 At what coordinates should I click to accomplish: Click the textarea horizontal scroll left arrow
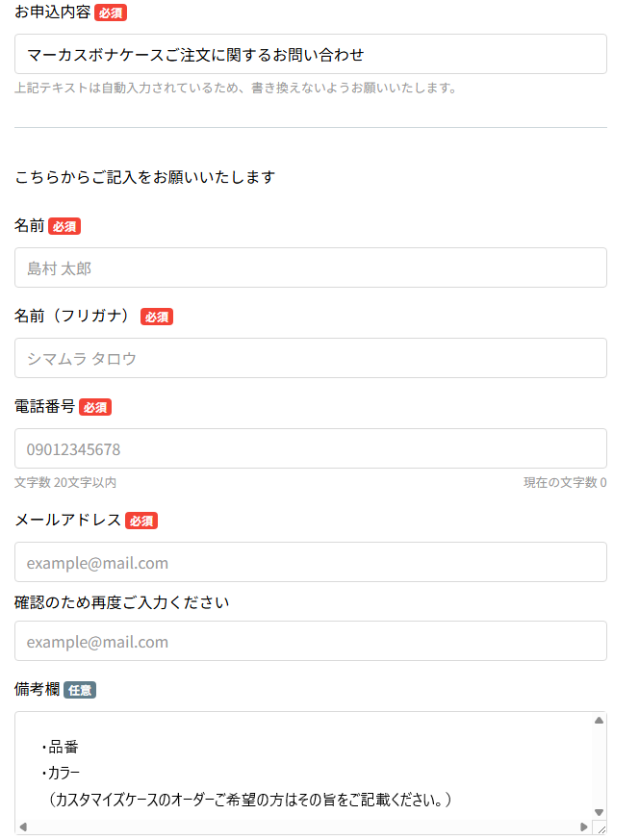coord(22,827)
